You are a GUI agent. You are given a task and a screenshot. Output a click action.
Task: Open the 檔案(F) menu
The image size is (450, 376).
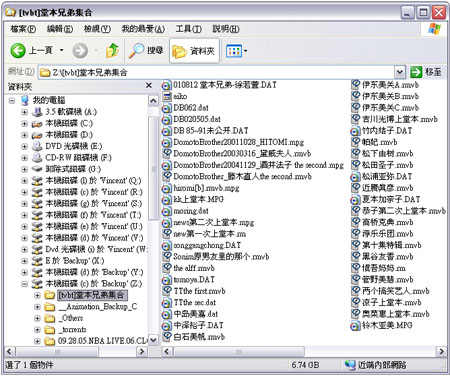(23, 29)
